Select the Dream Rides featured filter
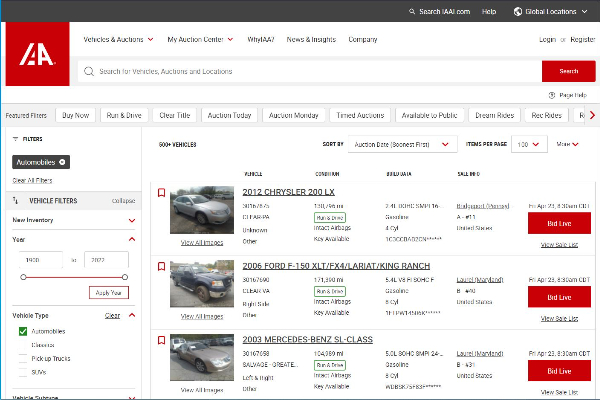Viewport: 600px width, 400px height. tap(494, 115)
